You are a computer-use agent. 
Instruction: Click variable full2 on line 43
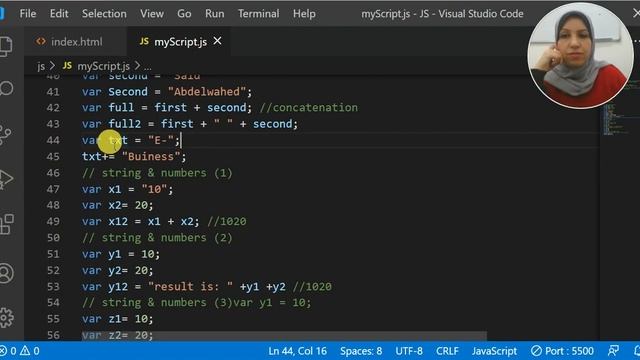(x=124, y=124)
